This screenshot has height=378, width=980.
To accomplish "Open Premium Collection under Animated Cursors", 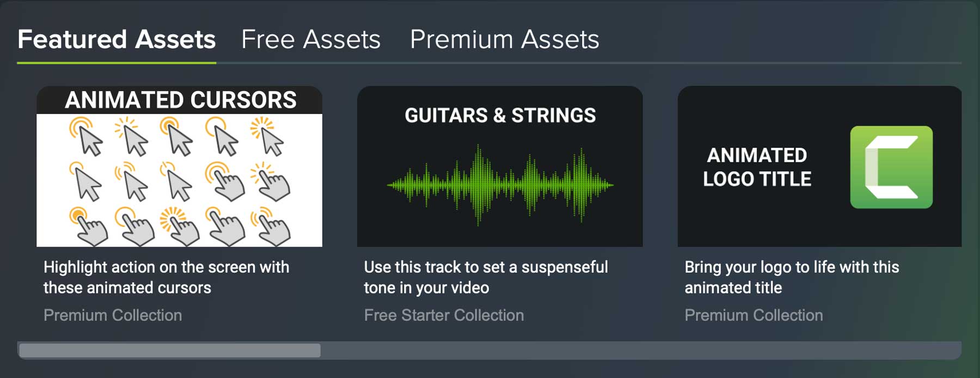I will 113,315.
